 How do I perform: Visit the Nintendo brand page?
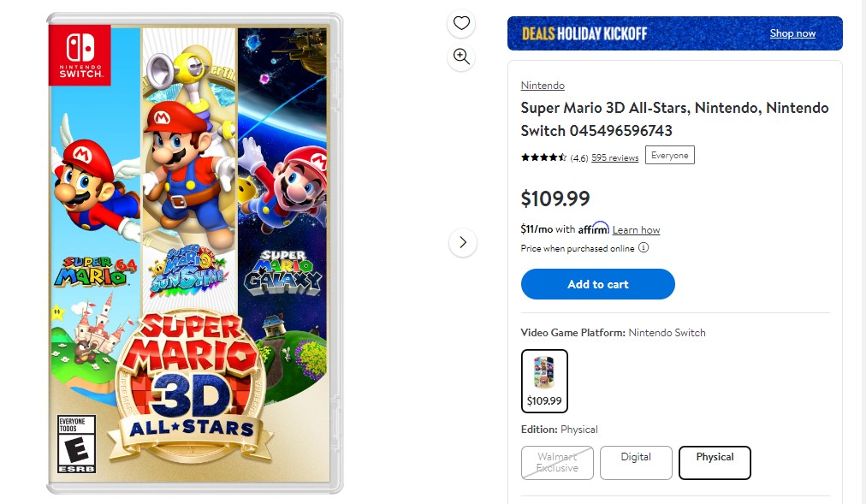pos(543,85)
